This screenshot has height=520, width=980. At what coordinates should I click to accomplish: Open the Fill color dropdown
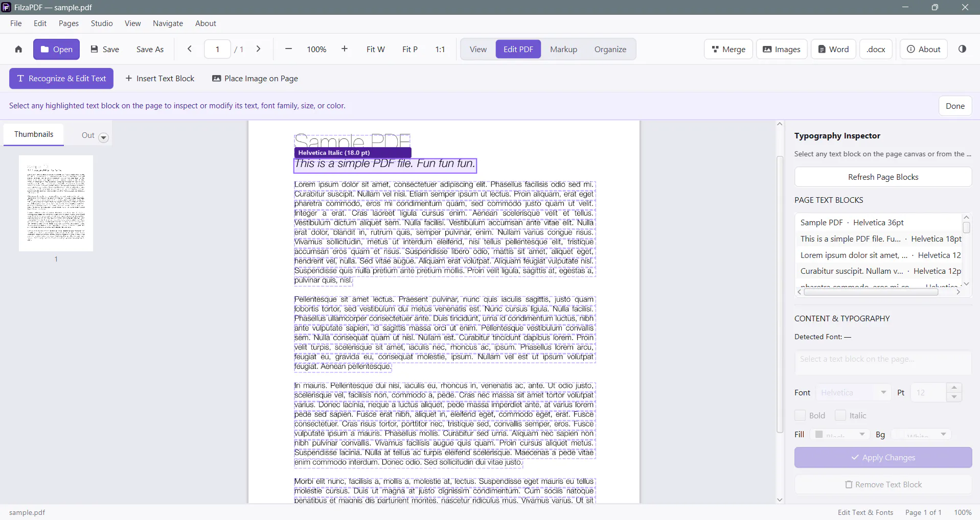click(839, 434)
